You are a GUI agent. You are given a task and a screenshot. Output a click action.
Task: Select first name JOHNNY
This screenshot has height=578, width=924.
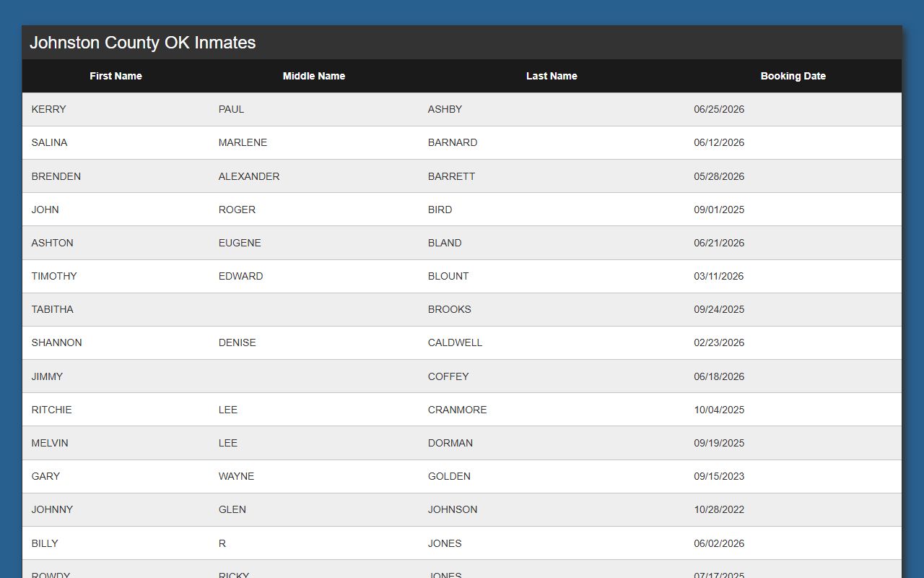[52, 509]
